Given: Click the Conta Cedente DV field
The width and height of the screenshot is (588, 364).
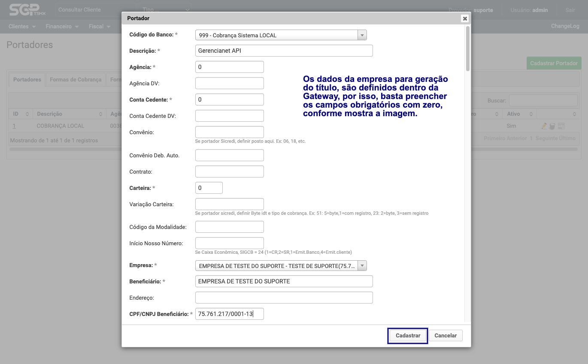Looking at the screenshot, I should [229, 116].
